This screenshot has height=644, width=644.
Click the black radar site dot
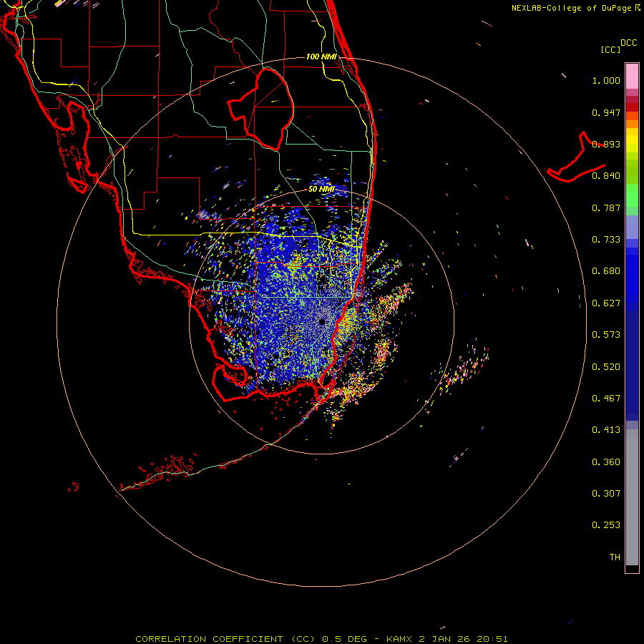pyautogui.click(x=322, y=322)
